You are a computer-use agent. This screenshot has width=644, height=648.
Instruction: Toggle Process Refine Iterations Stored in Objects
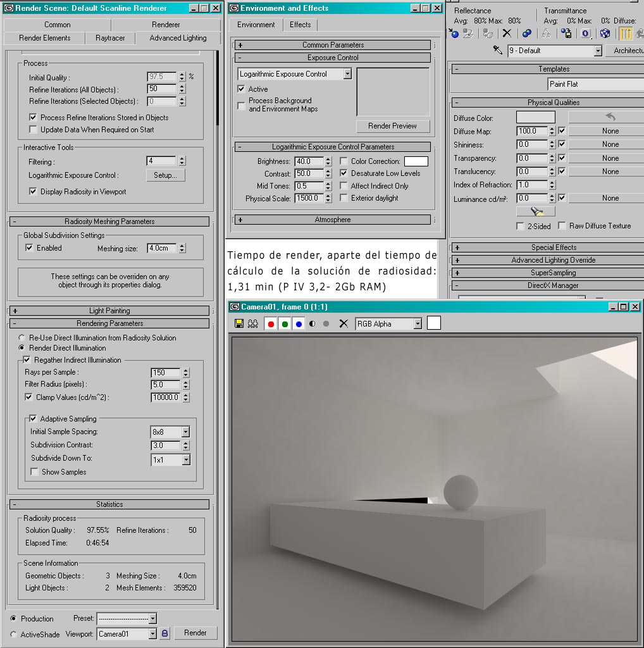point(33,117)
